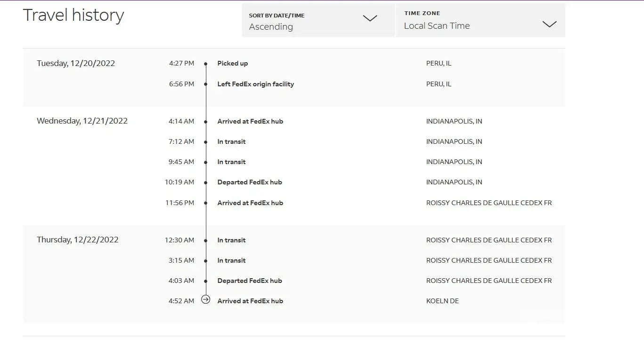The image size is (644, 340).
Task: Click the circled arrow icon at 4:52 AM
Action: (205, 299)
